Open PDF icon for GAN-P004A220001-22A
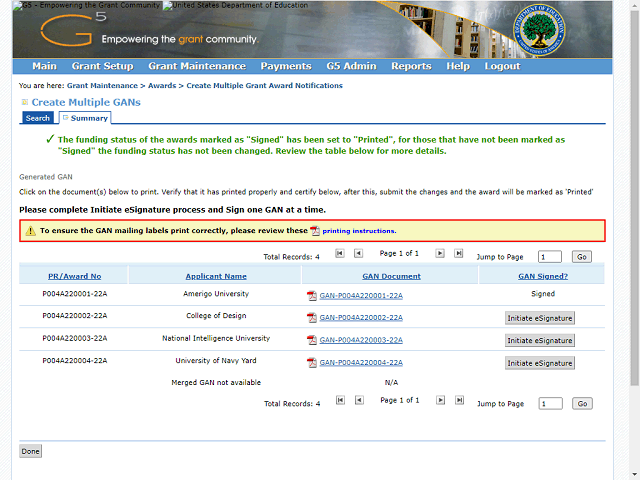The image size is (640, 480). pyautogui.click(x=312, y=296)
